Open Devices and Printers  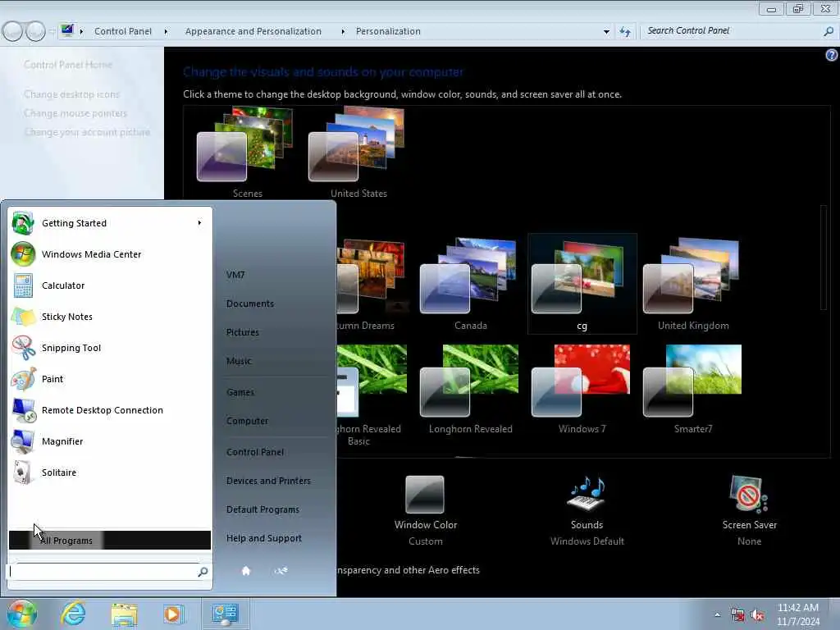(268, 481)
